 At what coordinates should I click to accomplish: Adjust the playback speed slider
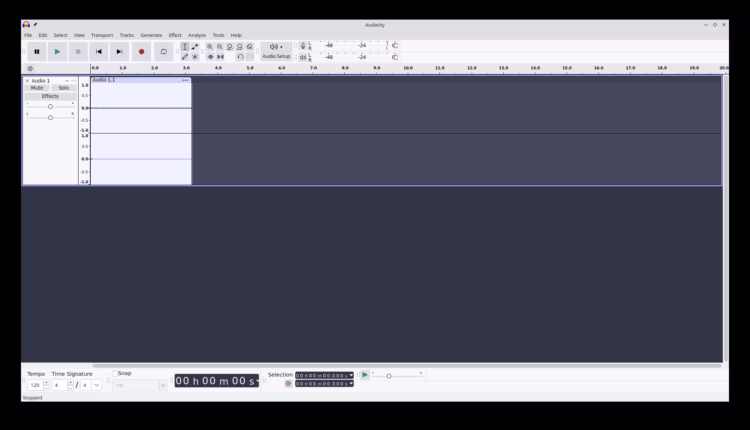(x=389, y=376)
